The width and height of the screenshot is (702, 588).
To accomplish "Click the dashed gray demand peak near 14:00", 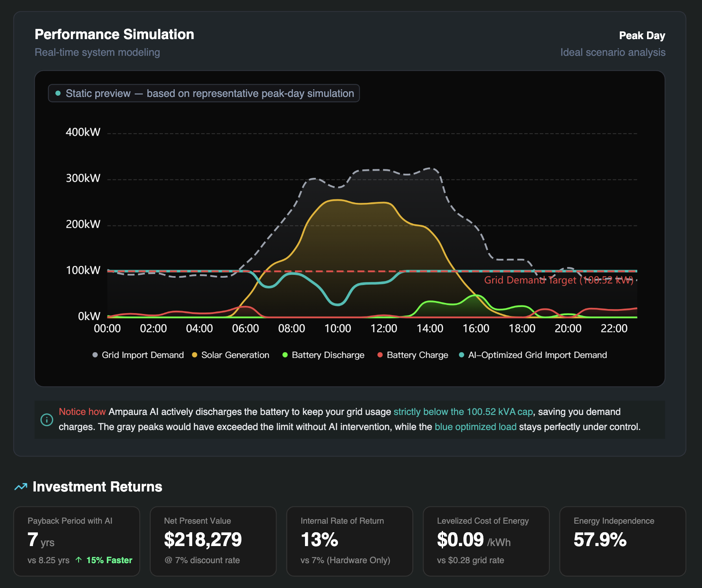I will pos(430,168).
